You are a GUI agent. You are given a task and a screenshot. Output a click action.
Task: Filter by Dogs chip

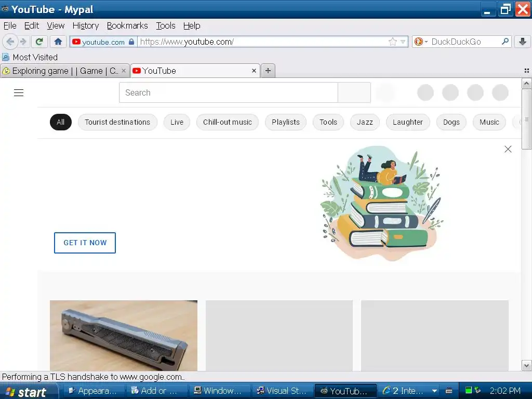(x=451, y=122)
